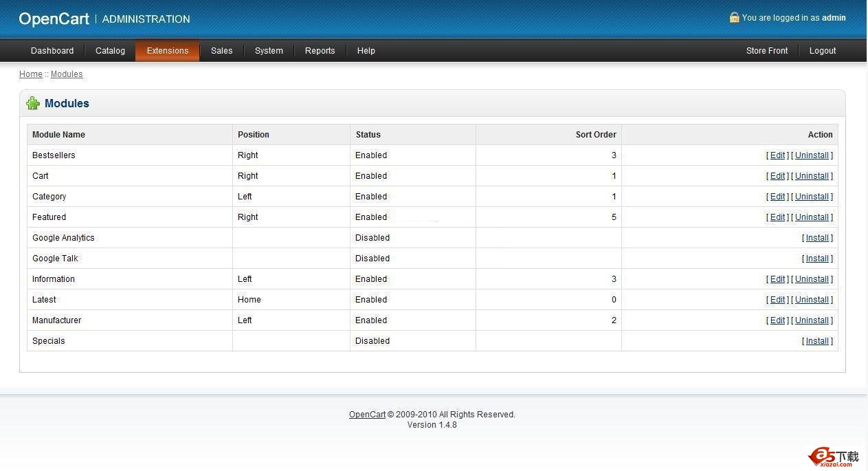Open the Sales menu
The image size is (868, 471).
coord(221,50)
